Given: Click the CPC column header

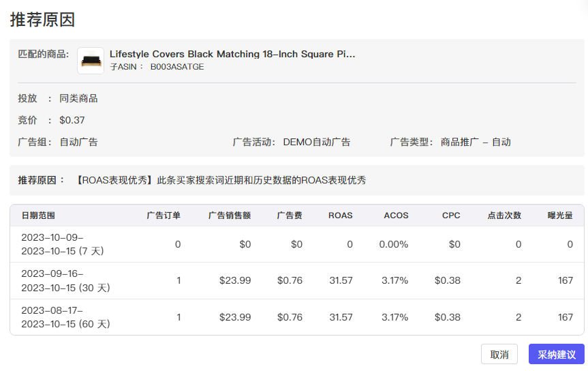Looking at the screenshot, I should pos(451,216).
